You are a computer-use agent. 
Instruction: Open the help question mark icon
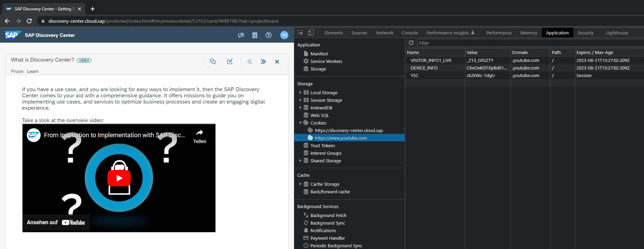[268, 35]
